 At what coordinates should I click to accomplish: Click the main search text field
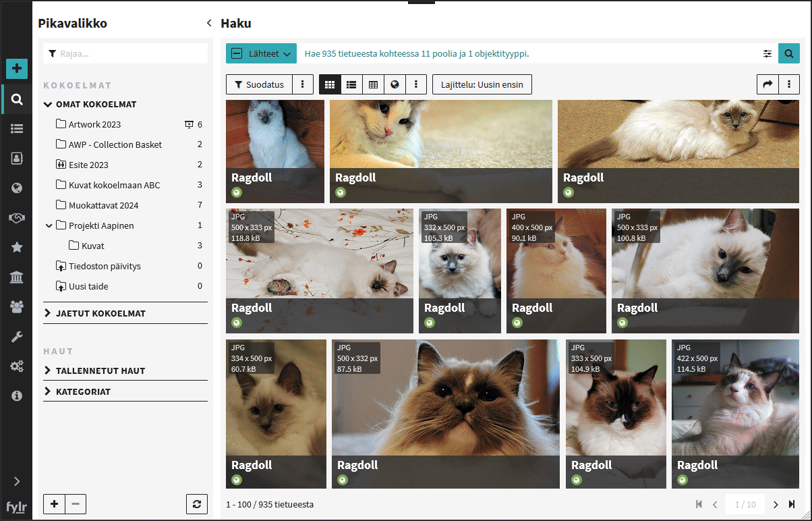pyautogui.click(x=528, y=53)
